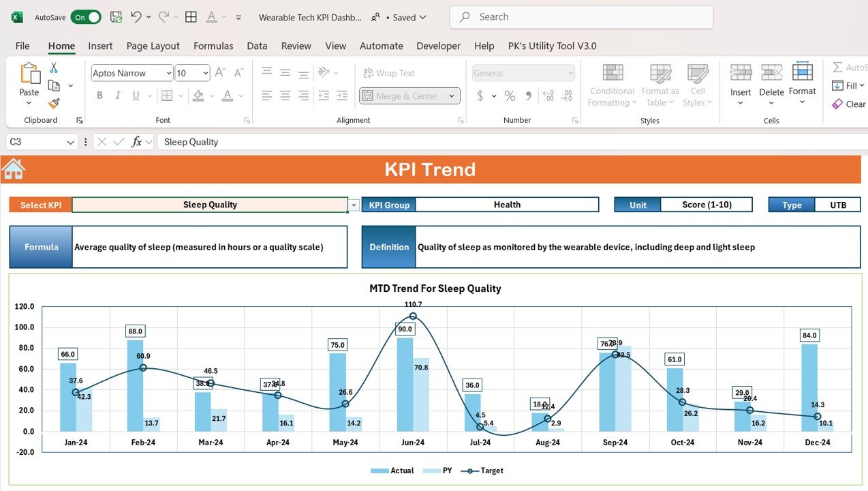Click the Home icon on dashboard
The width and height of the screenshot is (868, 491).
(14, 169)
